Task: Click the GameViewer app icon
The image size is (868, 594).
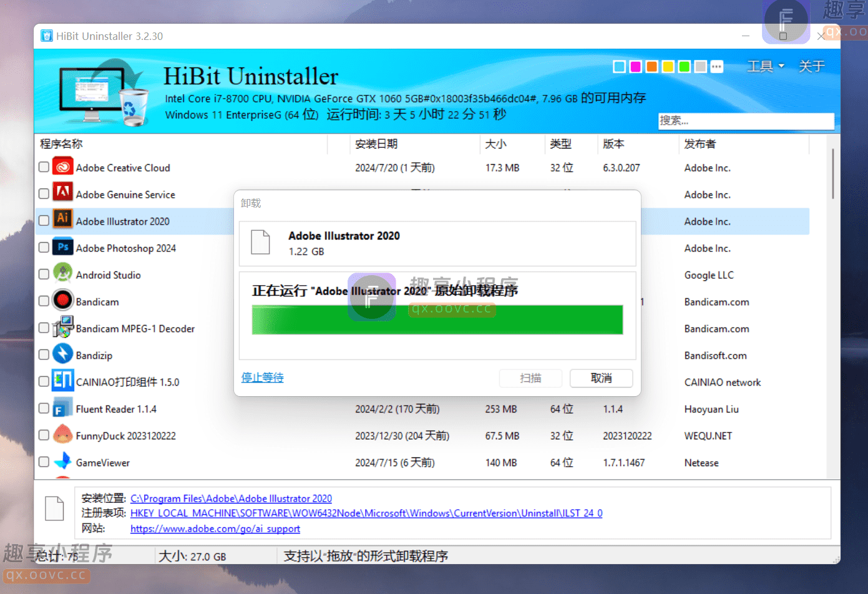Action: [x=63, y=462]
